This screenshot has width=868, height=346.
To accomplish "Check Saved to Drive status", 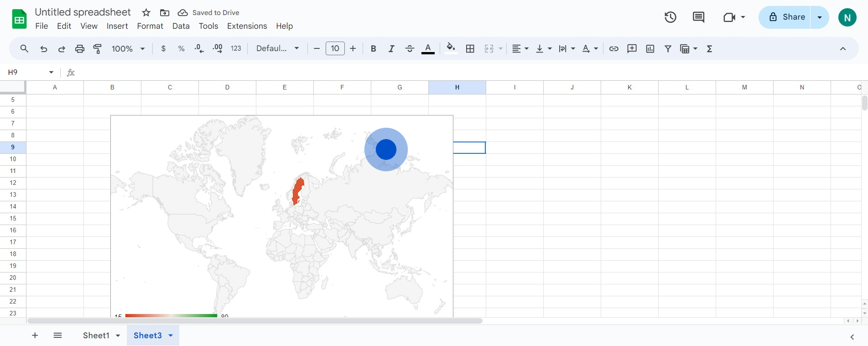I will (x=208, y=12).
